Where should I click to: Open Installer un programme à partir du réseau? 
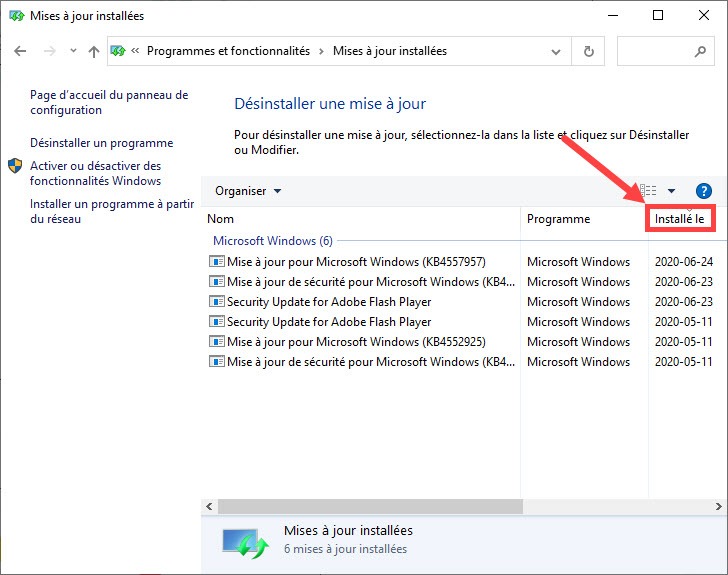click(112, 211)
